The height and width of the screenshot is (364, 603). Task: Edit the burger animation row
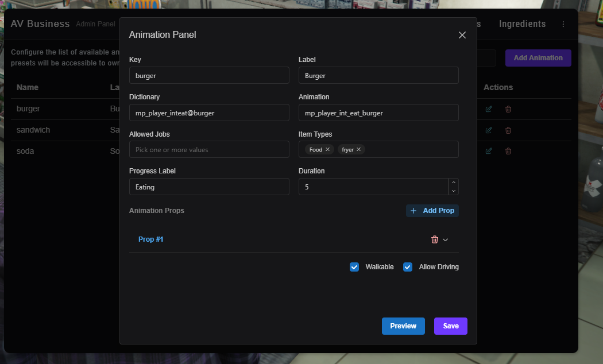489,109
